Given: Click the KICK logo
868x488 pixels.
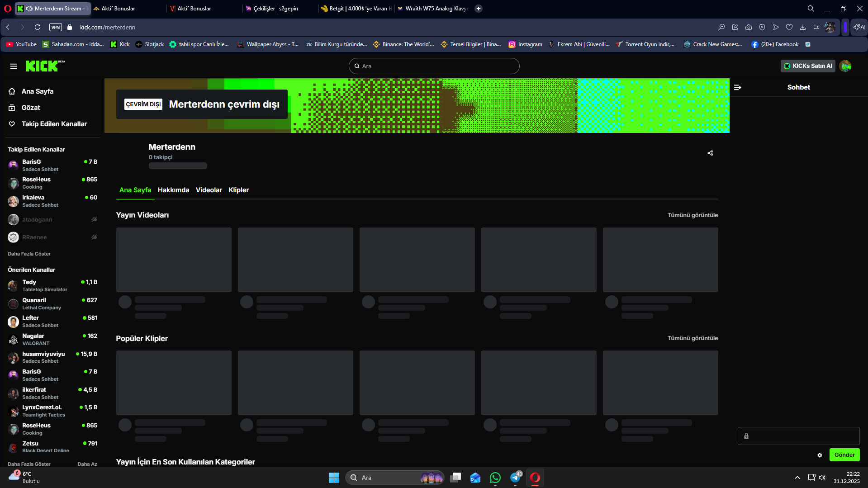Looking at the screenshot, I should click(45, 66).
